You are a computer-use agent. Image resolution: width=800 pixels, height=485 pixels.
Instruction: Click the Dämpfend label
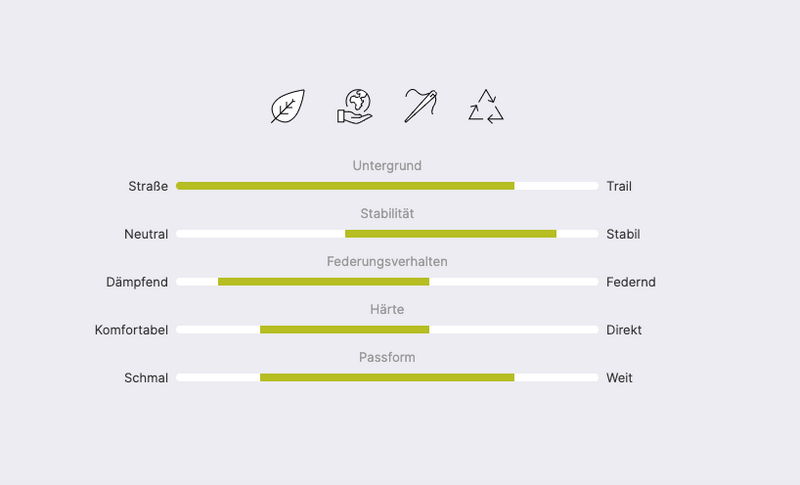point(137,282)
